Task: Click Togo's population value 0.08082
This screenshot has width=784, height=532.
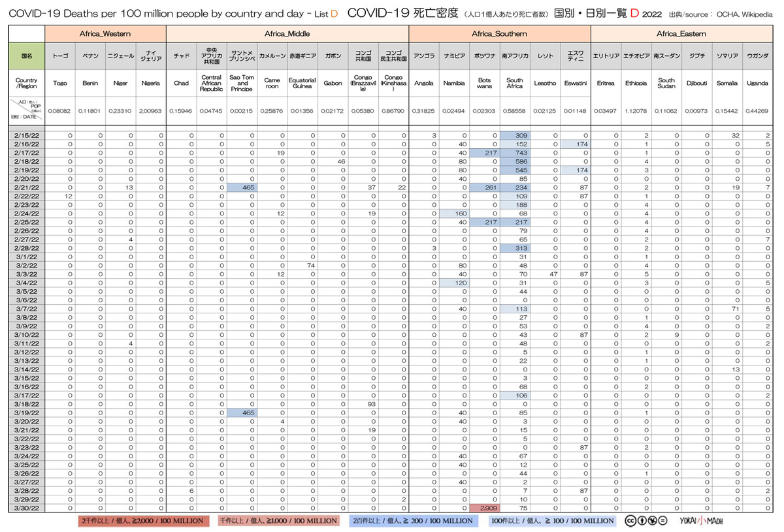Action: click(60, 112)
